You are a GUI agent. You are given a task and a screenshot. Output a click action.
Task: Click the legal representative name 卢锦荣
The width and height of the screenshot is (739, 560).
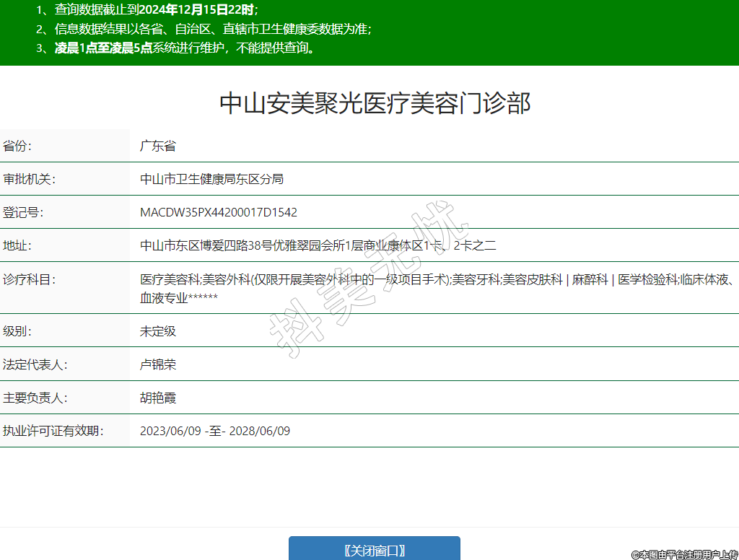[158, 364]
